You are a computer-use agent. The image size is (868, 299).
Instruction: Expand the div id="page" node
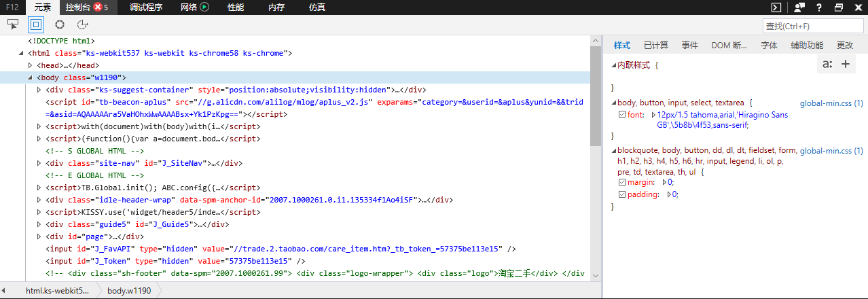[x=39, y=236]
